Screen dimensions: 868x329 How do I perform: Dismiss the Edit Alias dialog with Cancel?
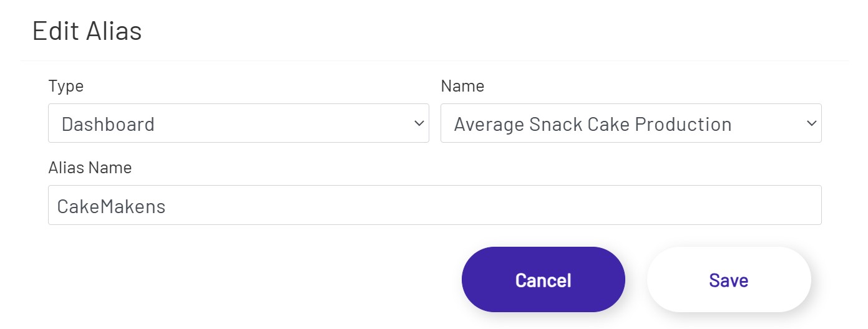[543, 280]
